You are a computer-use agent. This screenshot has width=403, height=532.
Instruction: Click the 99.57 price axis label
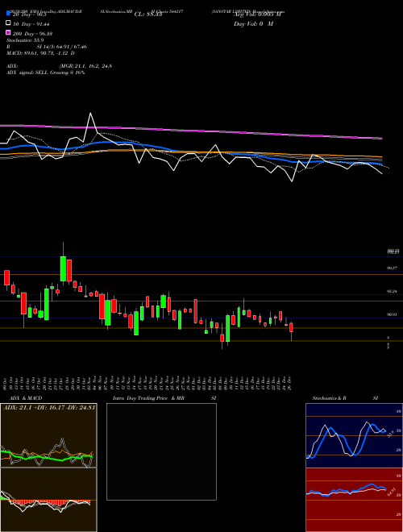pos(393,268)
